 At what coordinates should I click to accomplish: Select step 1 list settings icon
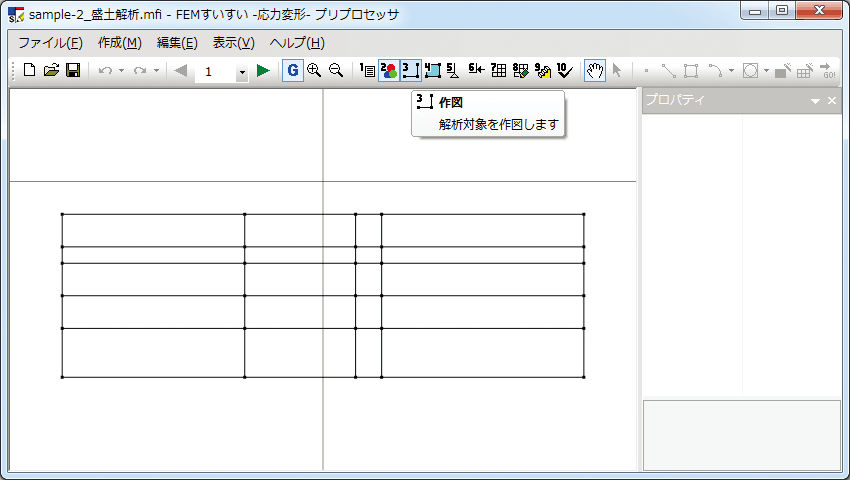(x=368, y=71)
